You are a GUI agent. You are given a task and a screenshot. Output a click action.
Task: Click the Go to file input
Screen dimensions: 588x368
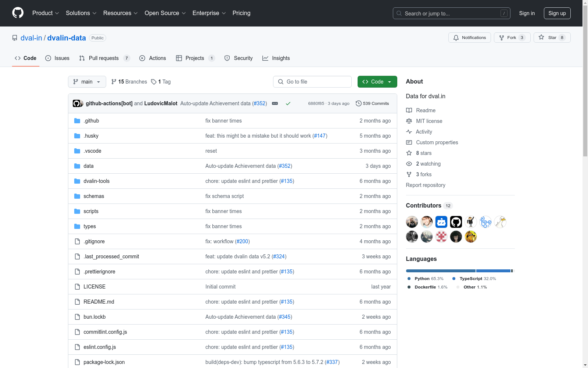click(x=312, y=82)
